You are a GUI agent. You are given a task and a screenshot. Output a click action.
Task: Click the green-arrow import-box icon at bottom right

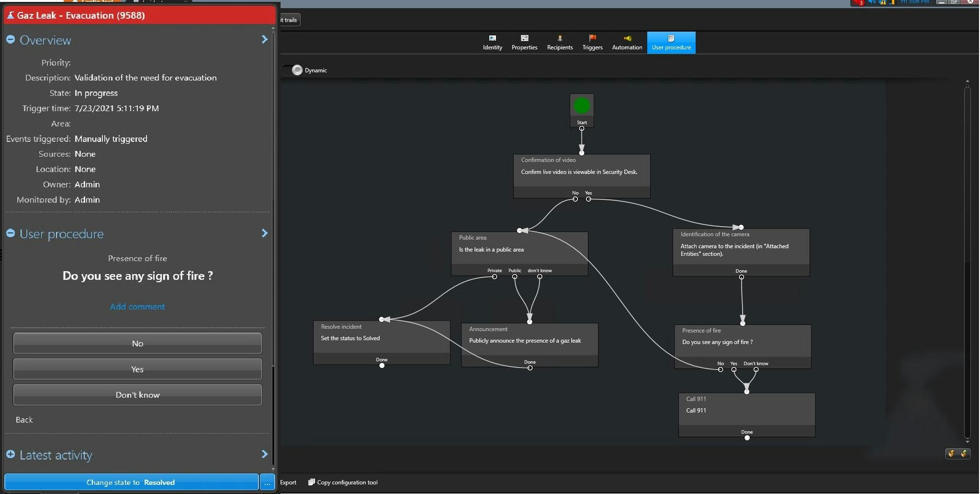tap(963, 454)
